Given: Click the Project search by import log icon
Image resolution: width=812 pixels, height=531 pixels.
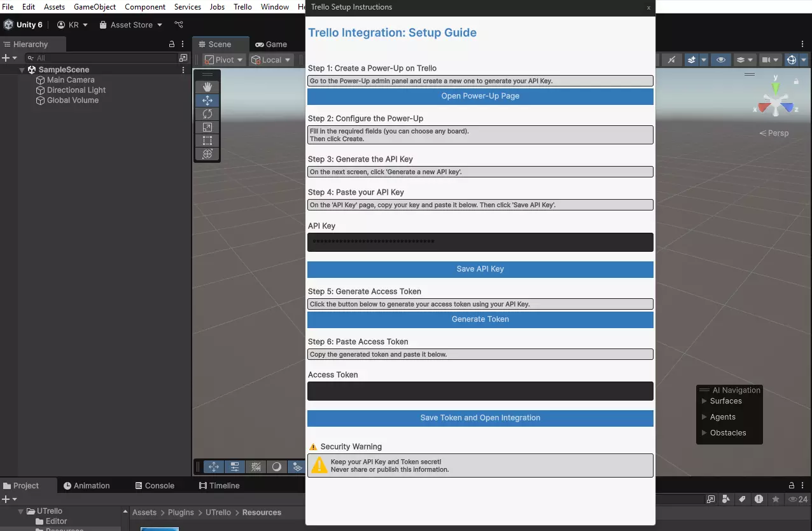Looking at the screenshot, I should coord(759,499).
